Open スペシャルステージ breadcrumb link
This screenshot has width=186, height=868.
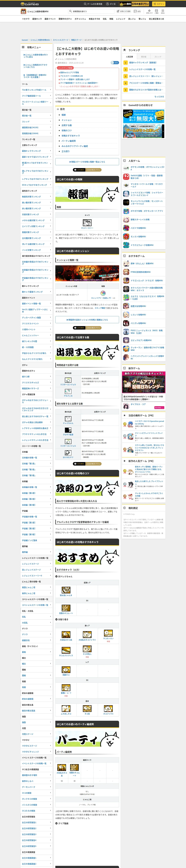(x=60, y=40)
